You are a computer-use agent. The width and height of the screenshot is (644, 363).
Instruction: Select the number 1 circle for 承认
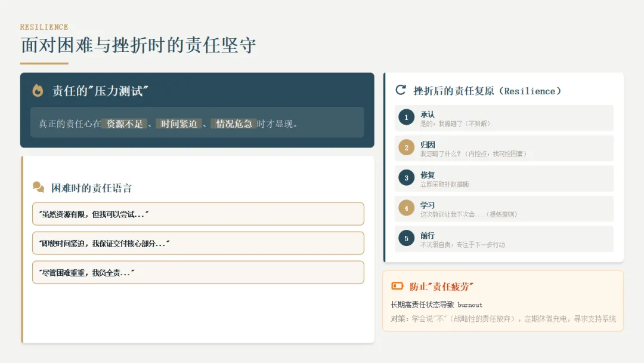(406, 118)
